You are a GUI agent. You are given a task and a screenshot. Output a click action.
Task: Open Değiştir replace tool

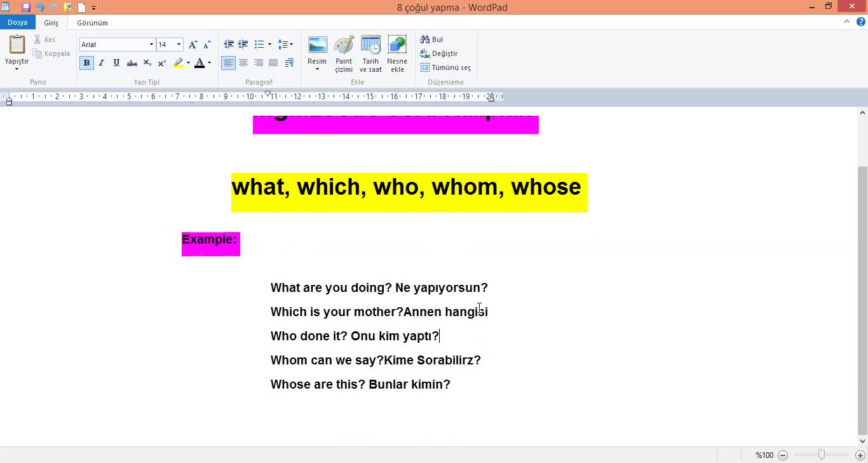(439, 53)
